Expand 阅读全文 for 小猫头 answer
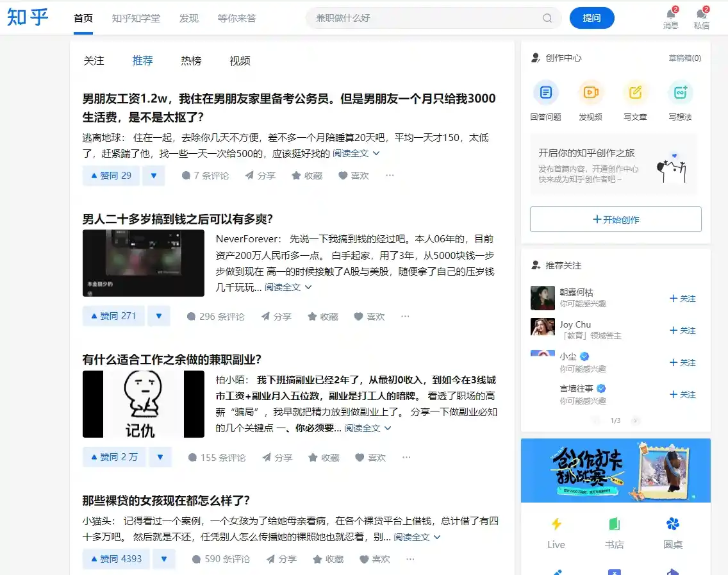728x575 pixels. [x=417, y=537]
